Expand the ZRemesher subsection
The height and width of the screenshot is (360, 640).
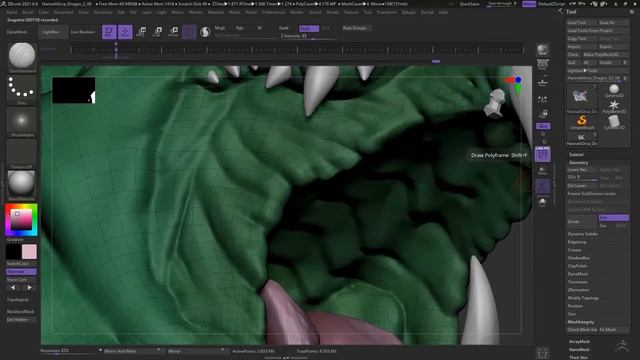(x=578, y=290)
